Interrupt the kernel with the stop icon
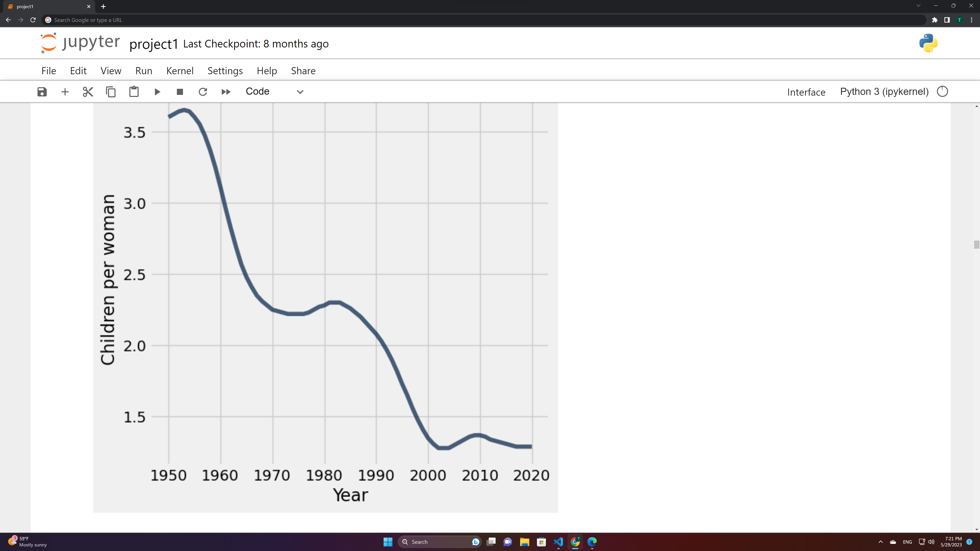The image size is (980, 551). [180, 92]
